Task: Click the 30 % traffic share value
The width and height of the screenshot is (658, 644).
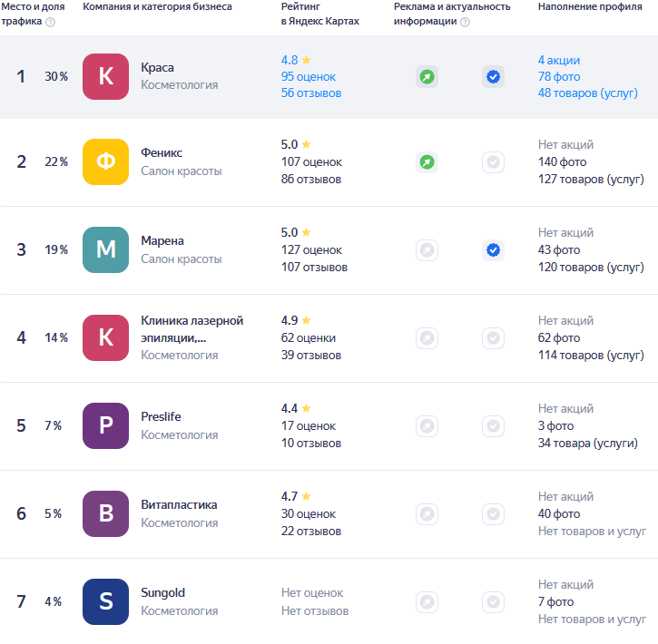Action: (x=56, y=76)
